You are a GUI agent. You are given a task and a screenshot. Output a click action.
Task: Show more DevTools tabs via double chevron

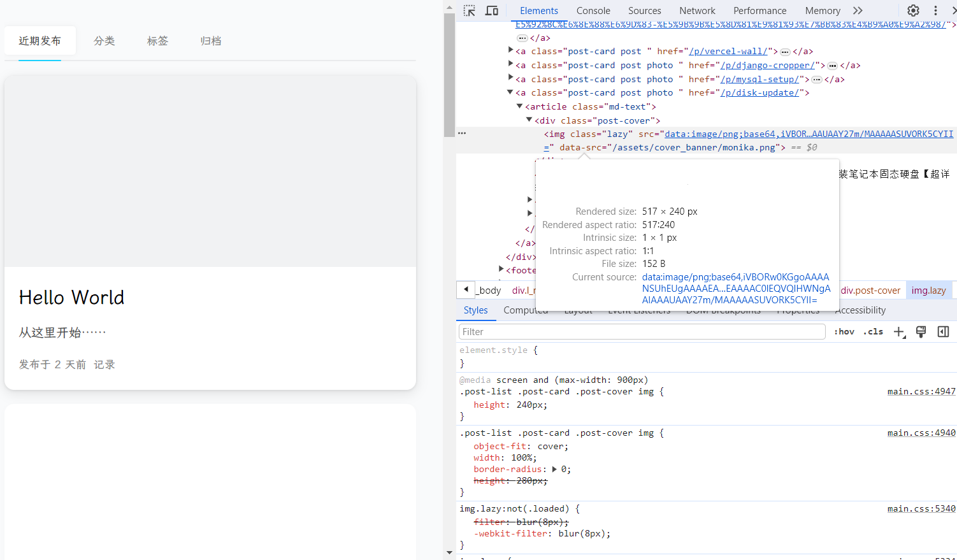pos(858,11)
